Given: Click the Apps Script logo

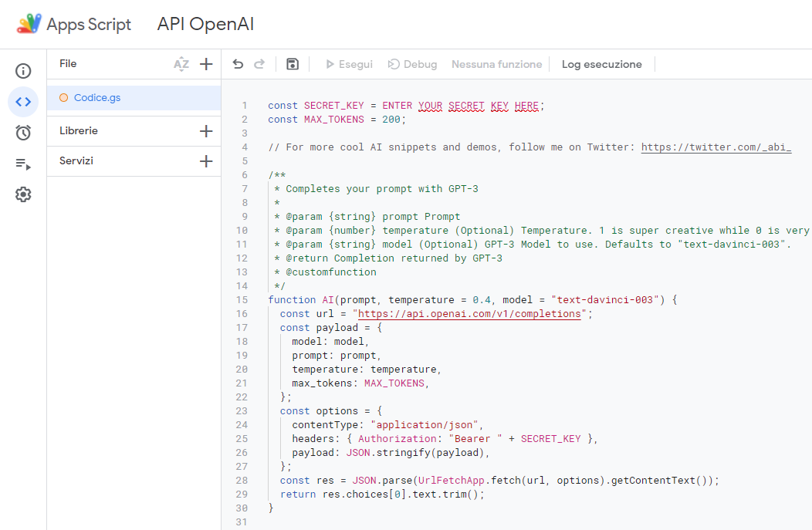Looking at the screenshot, I should (29, 24).
